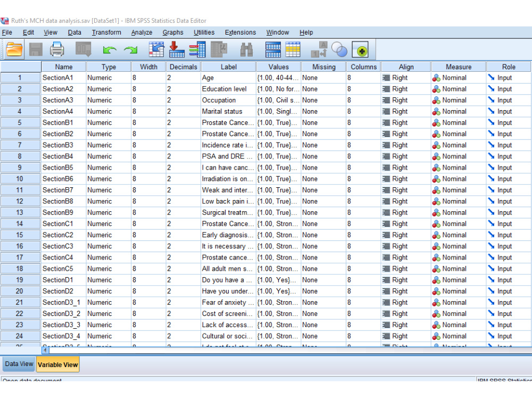Open the File menu

tap(7, 32)
